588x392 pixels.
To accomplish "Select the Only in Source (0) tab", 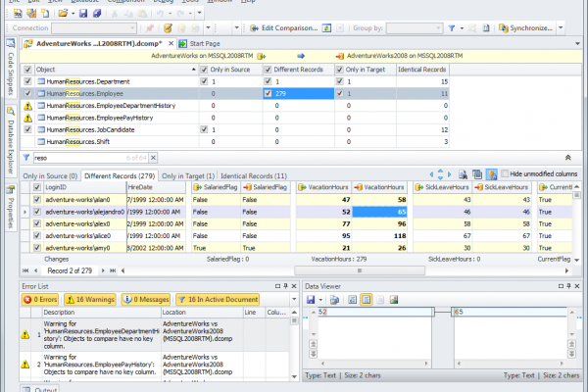I will [x=50, y=176].
